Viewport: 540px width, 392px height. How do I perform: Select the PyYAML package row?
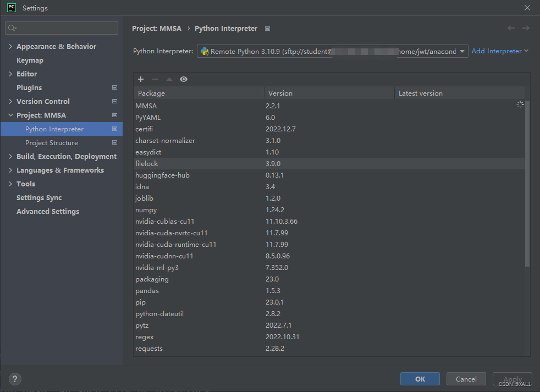click(x=329, y=118)
